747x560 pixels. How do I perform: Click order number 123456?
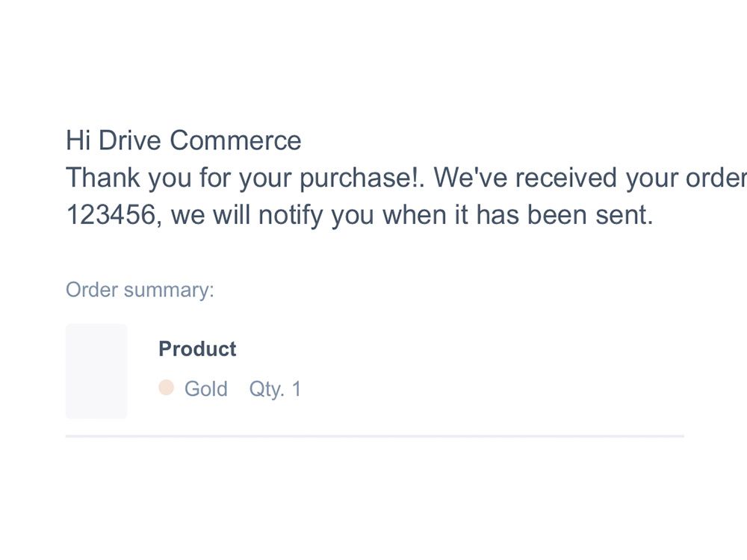[111, 214]
